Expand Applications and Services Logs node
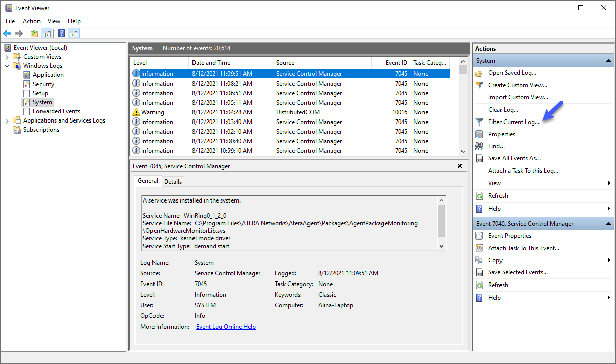 tap(7, 120)
